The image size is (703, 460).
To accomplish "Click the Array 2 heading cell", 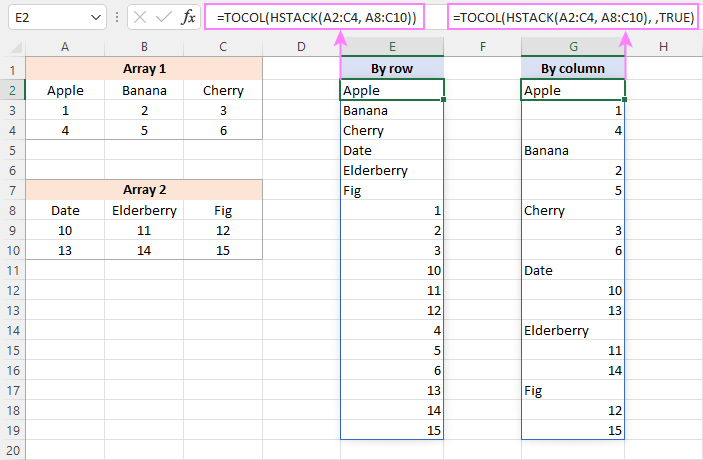I will coord(144,190).
